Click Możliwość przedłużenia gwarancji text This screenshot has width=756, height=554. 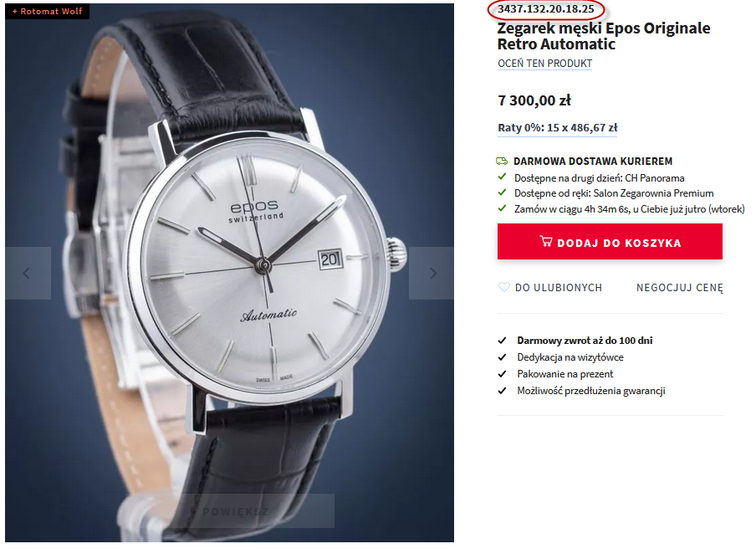click(x=591, y=391)
